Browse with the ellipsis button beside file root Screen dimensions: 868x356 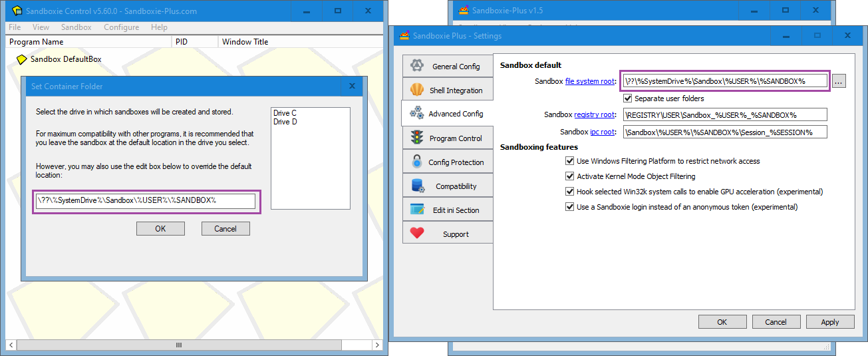coord(839,81)
